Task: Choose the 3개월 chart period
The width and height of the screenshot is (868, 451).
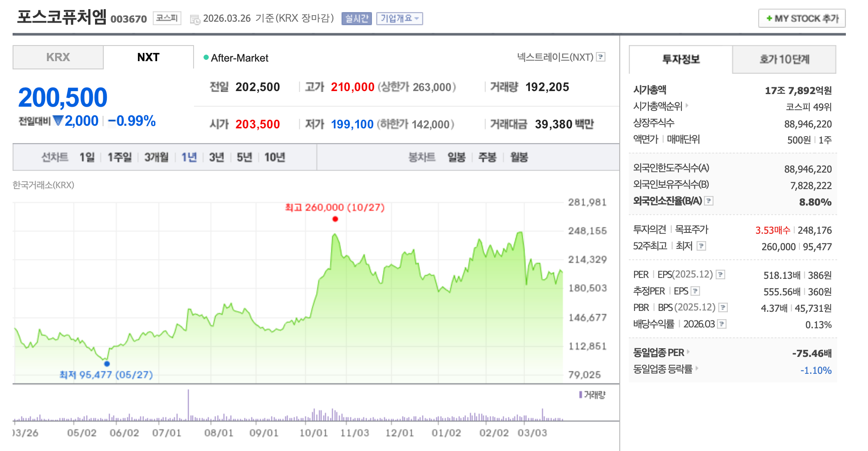Action: click(x=156, y=157)
